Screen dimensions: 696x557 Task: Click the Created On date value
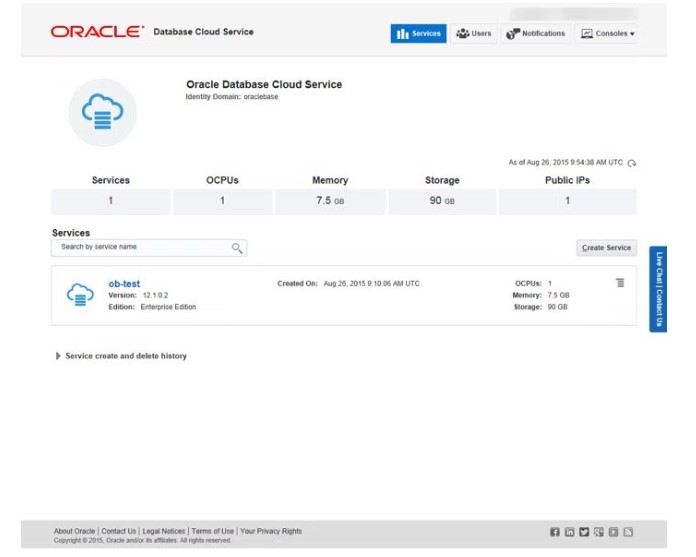pos(372,284)
